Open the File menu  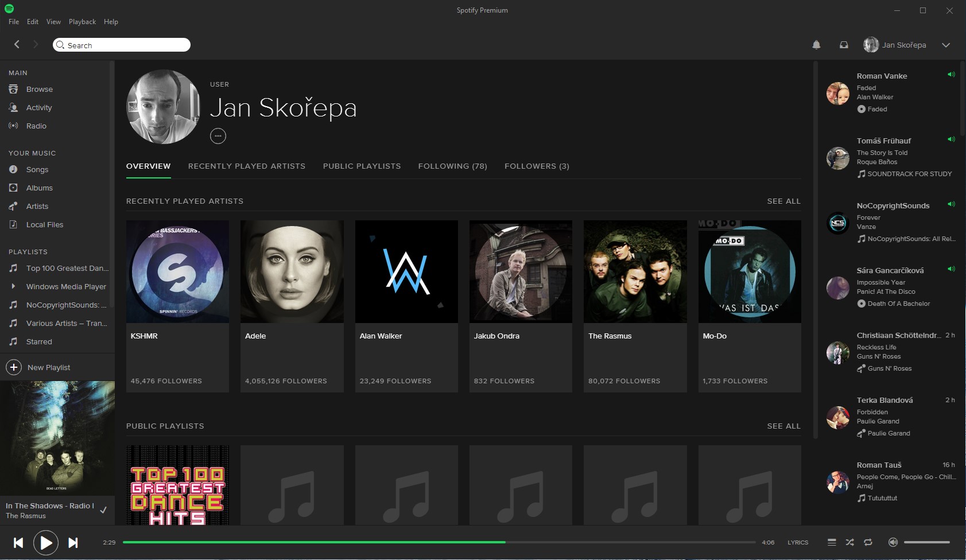[x=14, y=22]
